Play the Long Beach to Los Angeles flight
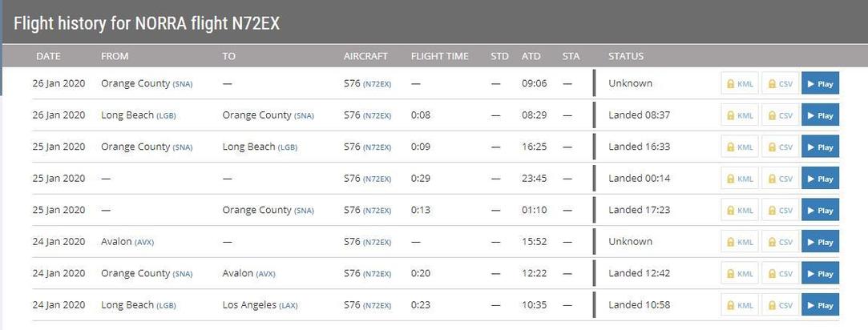Viewport: 868px width, 330px height. click(820, 304)
